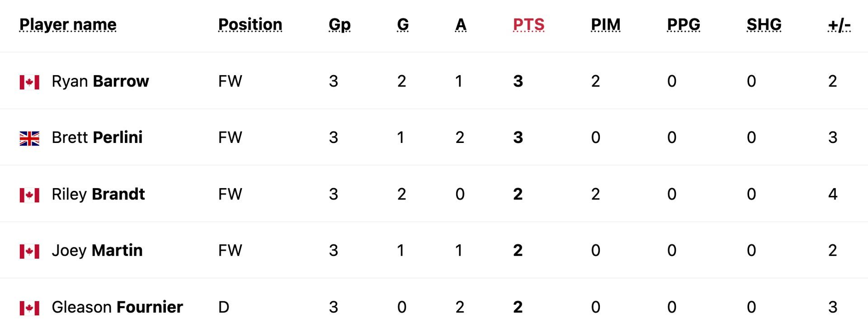
Task: Open Joey Martin's player page
Action: point(97,251)
